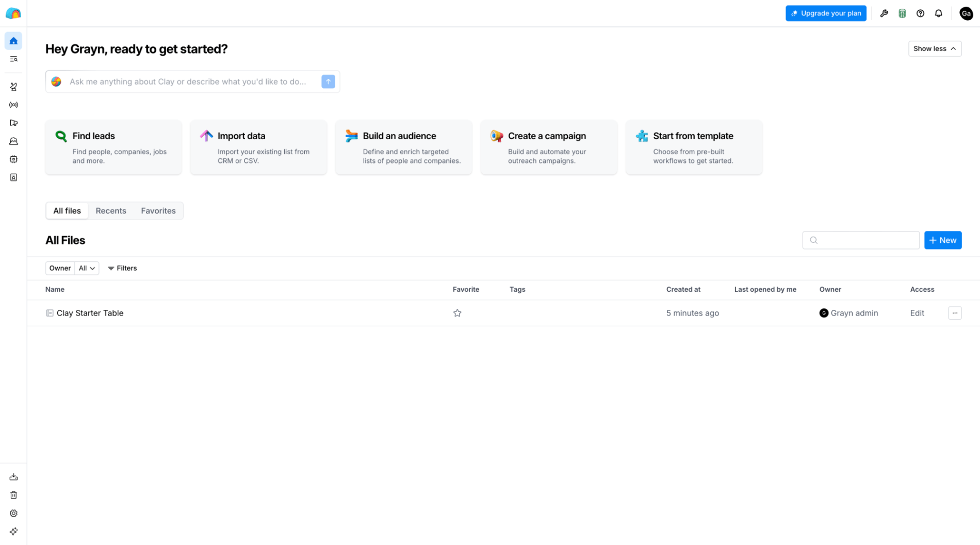Click the Tags column header
The height and width of the screenshot is (545, 980).
(517, 289)
